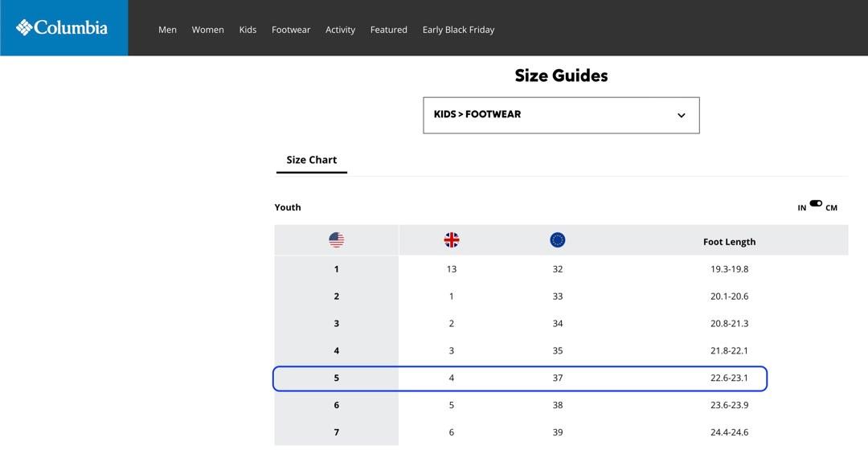Select US size 7 row header
The image size is (868, 454).
coord(336,432)
